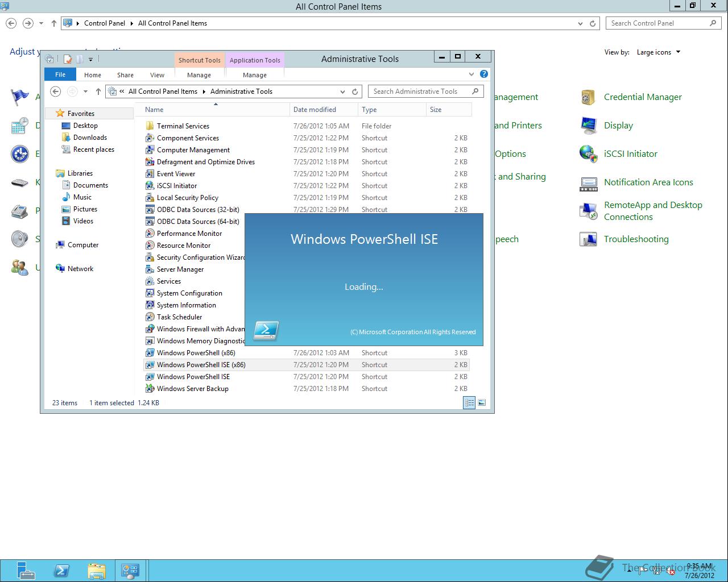Viewport: 728px width, 582px height.
Task: Select the Resource Monitor icon
Action: tap(150, 246)
